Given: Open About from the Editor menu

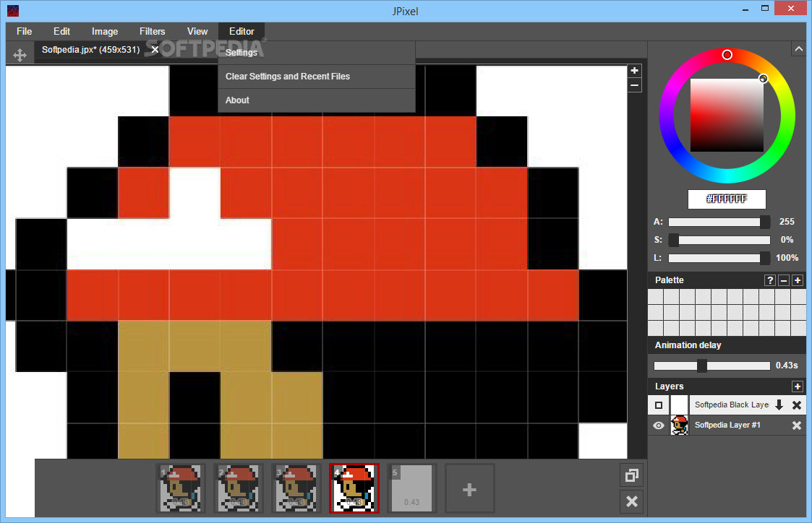Looking at the screenshot, I should point(317,100).
